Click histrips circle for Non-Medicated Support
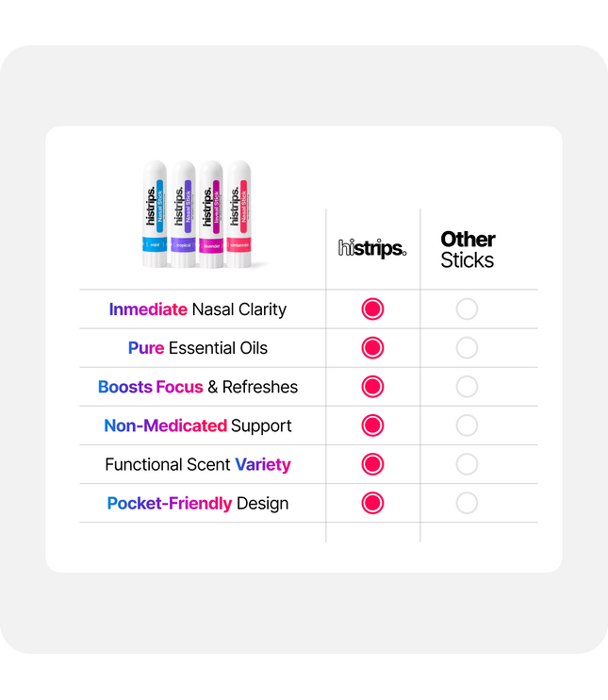Screen dimensions: 608x700 pyautogui.click(x=372, y=425)
